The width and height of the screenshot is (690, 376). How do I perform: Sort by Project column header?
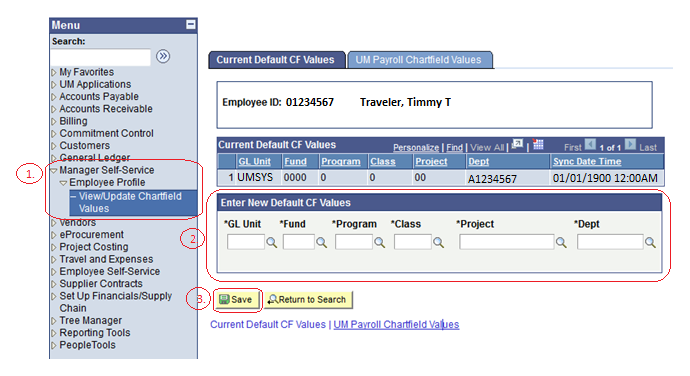pyautogui.click(x=431, y=162)
